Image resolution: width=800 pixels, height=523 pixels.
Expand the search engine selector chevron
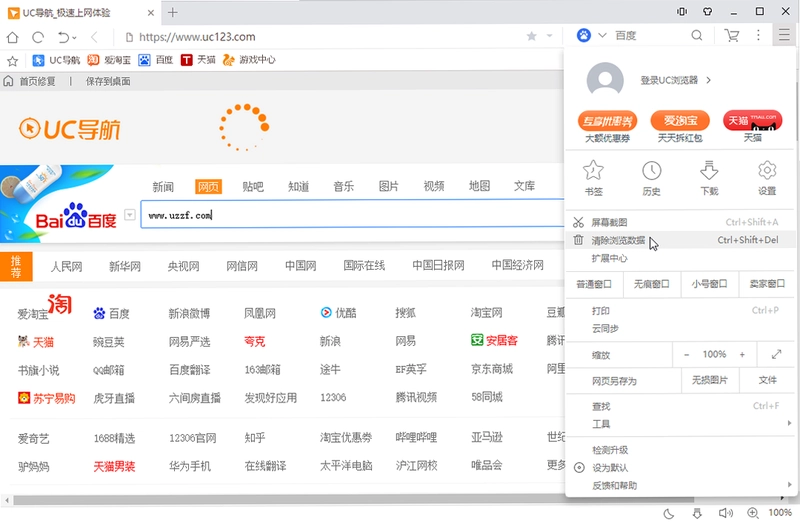[602, 35]
